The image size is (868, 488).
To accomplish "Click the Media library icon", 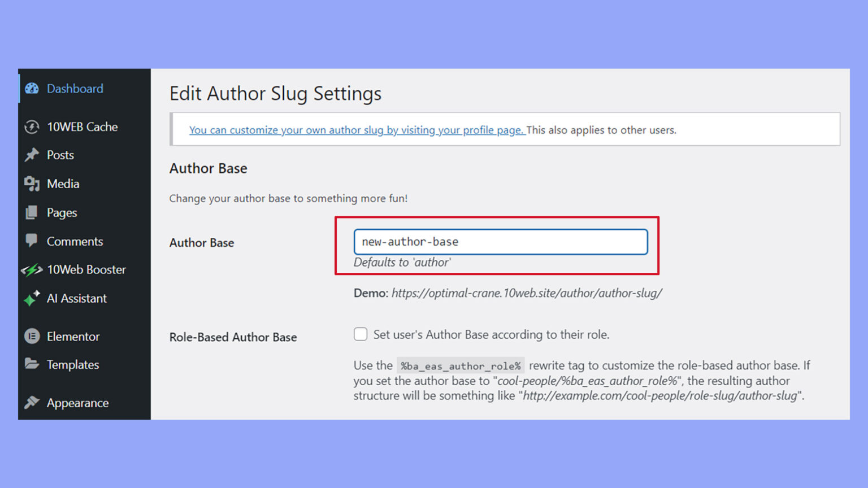I will click(33, 184).
